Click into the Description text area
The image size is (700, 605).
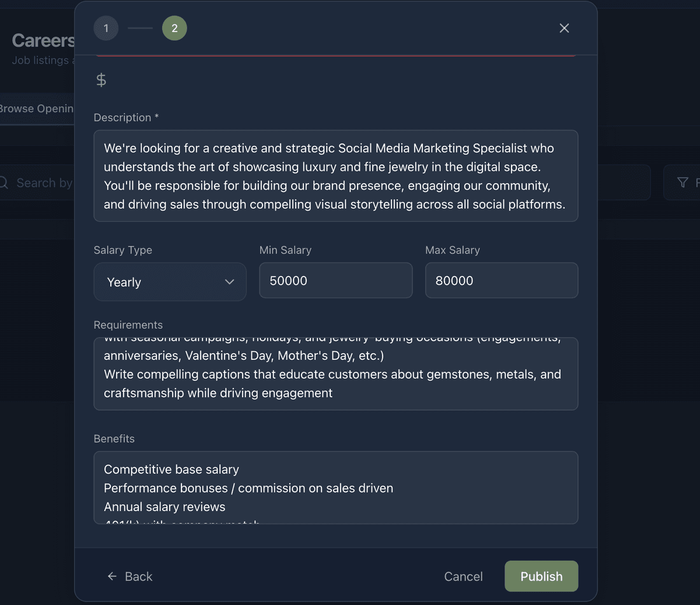point(335,176)
